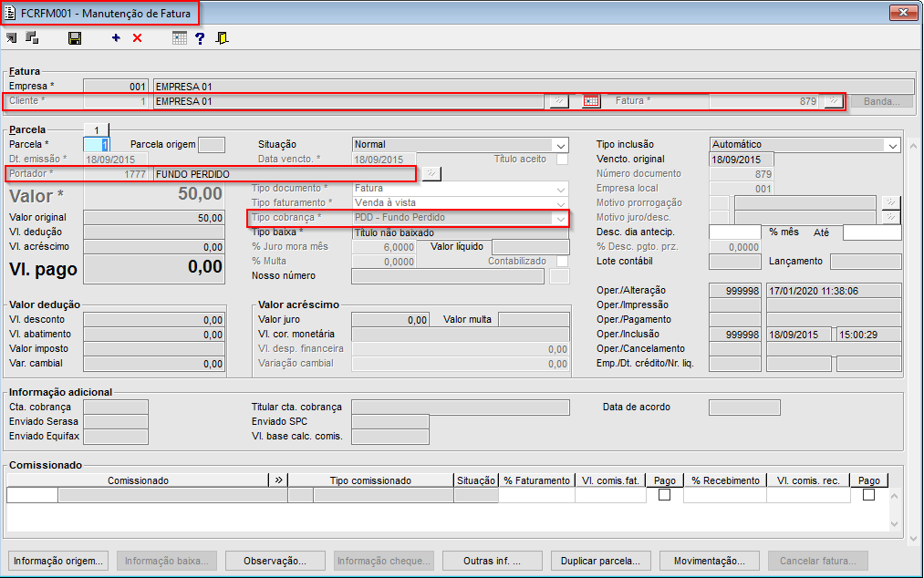
Task: Open help with the question mark icon
Action: click(201, 38)
